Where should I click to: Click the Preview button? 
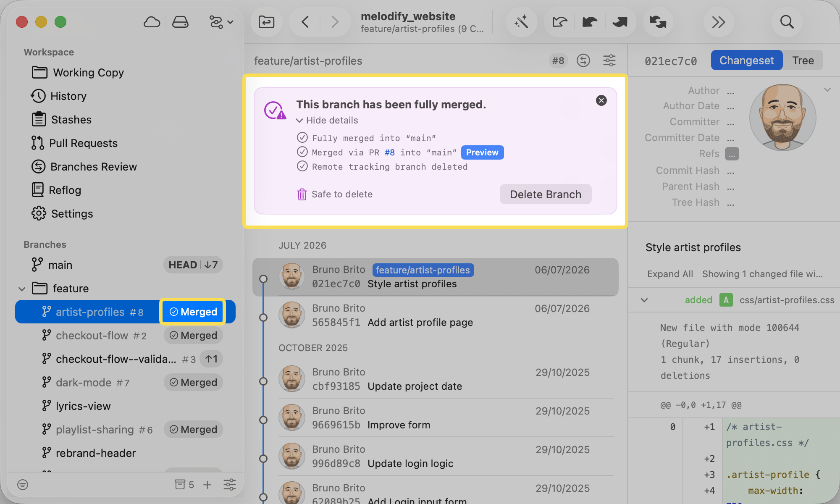(482, 152)
